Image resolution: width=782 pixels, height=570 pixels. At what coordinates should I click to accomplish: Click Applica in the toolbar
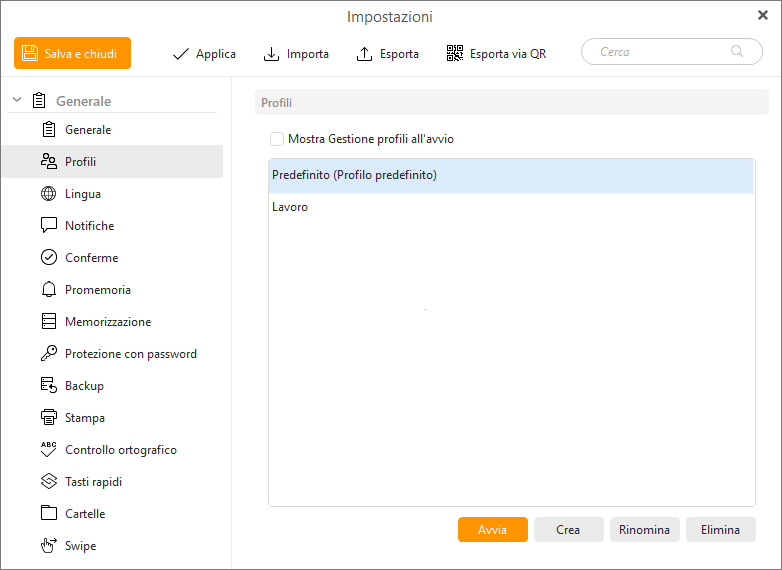(204, 54)
